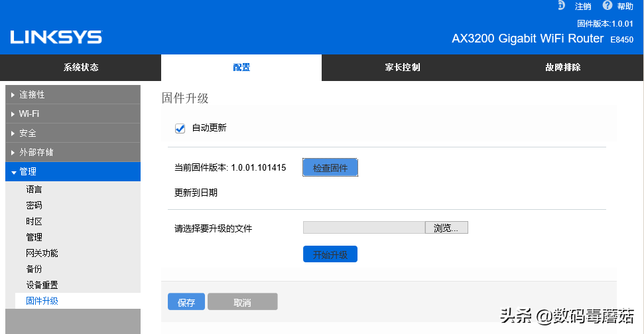The width and height of the screenshot is (644, 334).
Task: Open the 网关功能 page
Action: (x=42, y=253)
